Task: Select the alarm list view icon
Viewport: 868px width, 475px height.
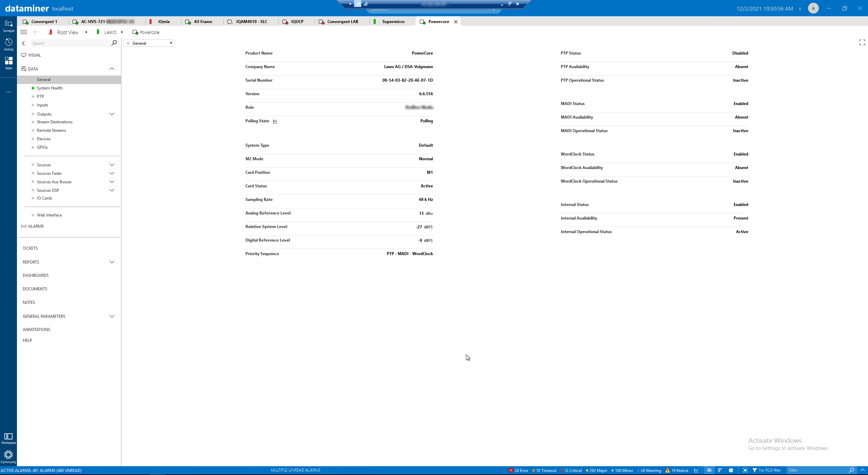Action: pyautogui.click(x=709, y=470)
